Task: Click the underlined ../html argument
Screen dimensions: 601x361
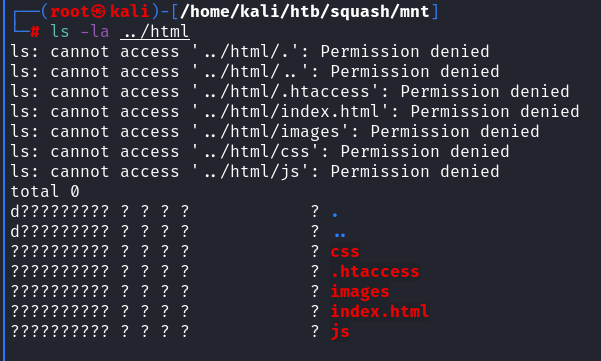Action: click(155, 31)
